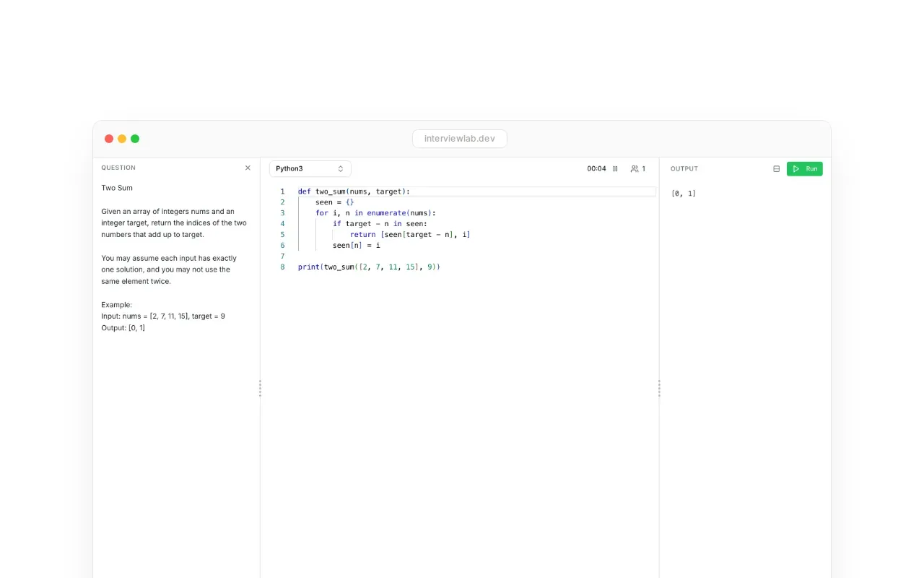This screenshot has height=578, width=924.
Task: Click the red window close dot
Action: point(109,139)
